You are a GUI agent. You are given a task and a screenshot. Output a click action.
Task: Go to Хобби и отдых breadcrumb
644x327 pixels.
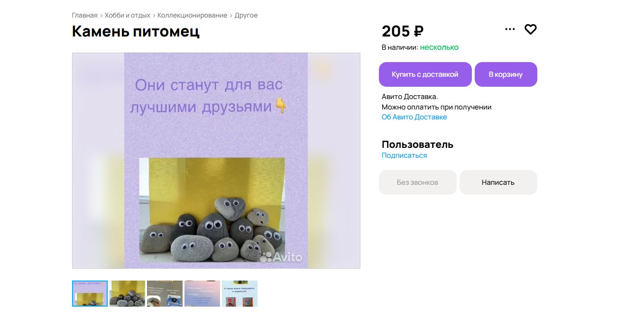click(128, 15)
